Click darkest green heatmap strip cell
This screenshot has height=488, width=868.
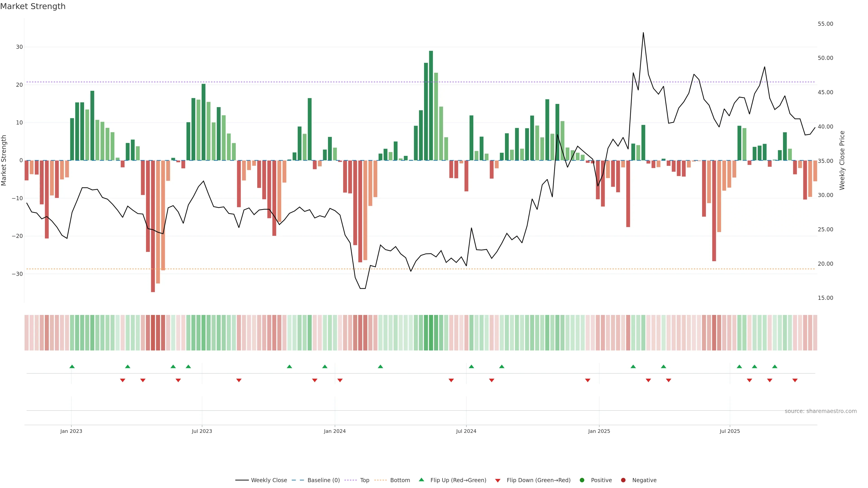[x=431, y=333]
